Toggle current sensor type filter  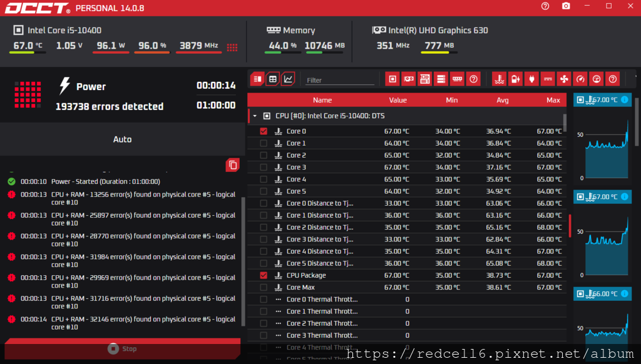(x=548, y=79)
